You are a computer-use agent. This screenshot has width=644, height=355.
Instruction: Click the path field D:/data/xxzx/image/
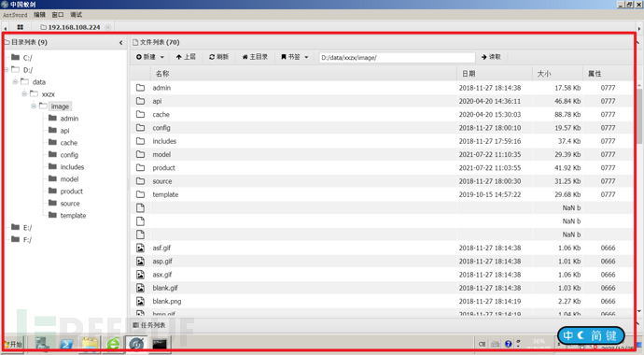[397, 58]
